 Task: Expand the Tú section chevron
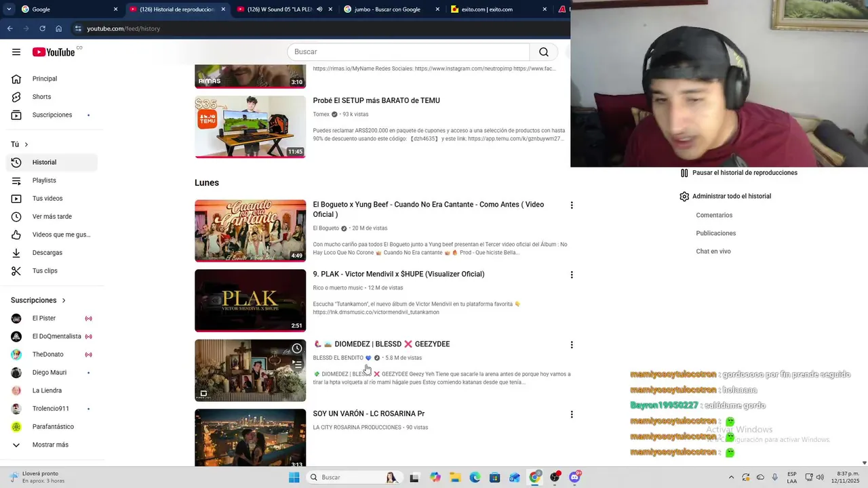pos(26,144)
